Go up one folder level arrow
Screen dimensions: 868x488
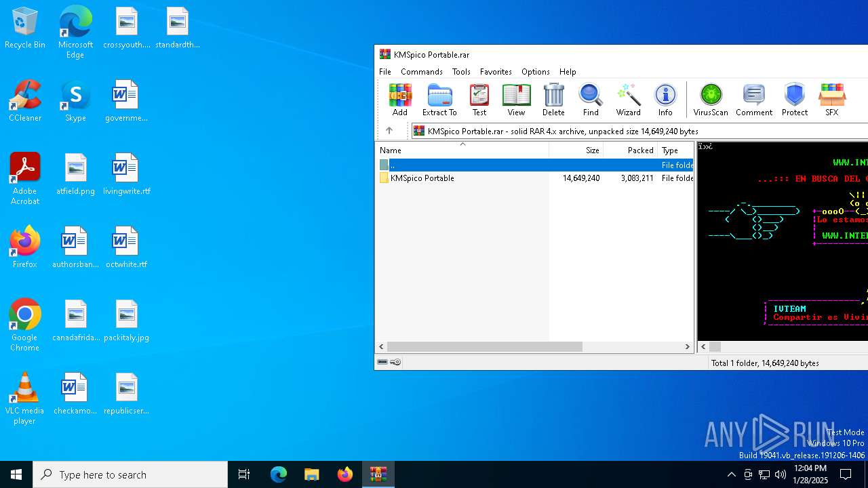click(x=389, y=131)
